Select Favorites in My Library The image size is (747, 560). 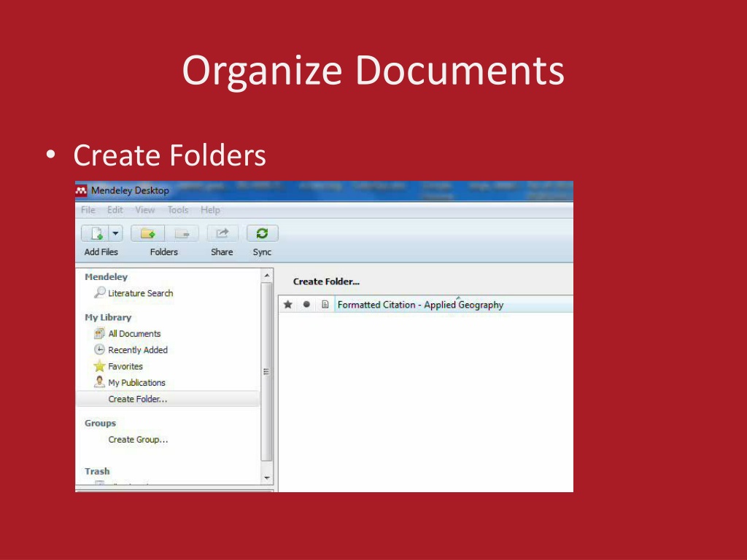click(125, 366)
